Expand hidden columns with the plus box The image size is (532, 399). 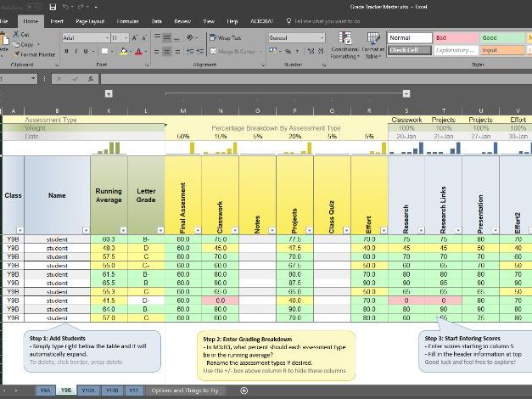pyautogui.click(x=109, y=93)
